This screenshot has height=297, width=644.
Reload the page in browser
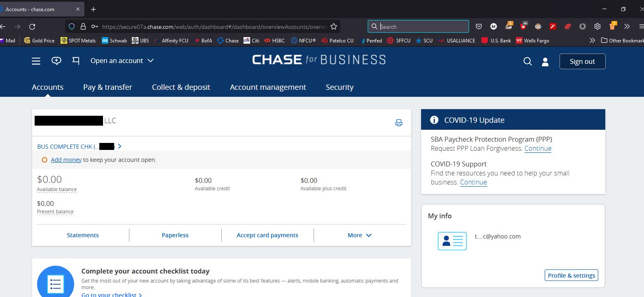click(x=32, y=27)
